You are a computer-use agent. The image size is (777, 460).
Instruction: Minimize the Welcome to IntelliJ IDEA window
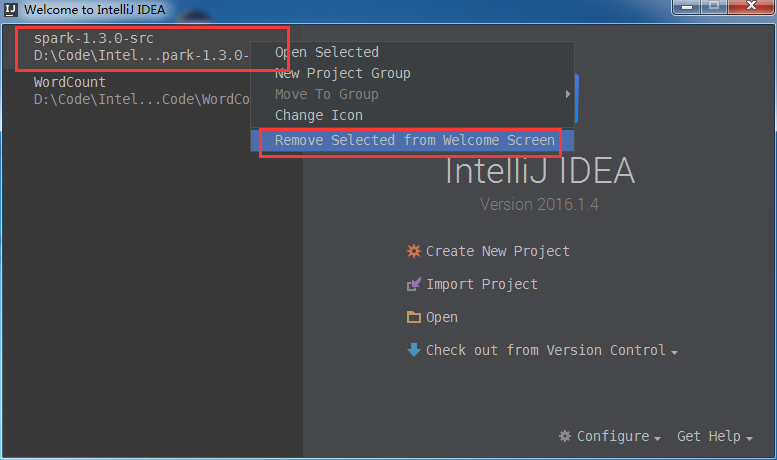(x=687, y=6)
